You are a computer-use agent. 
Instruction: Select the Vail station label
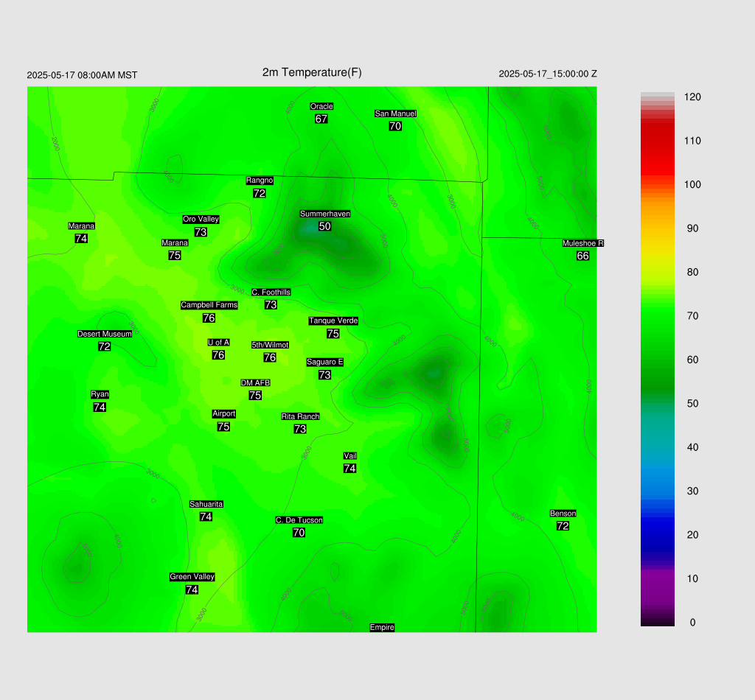pos(350,455)
